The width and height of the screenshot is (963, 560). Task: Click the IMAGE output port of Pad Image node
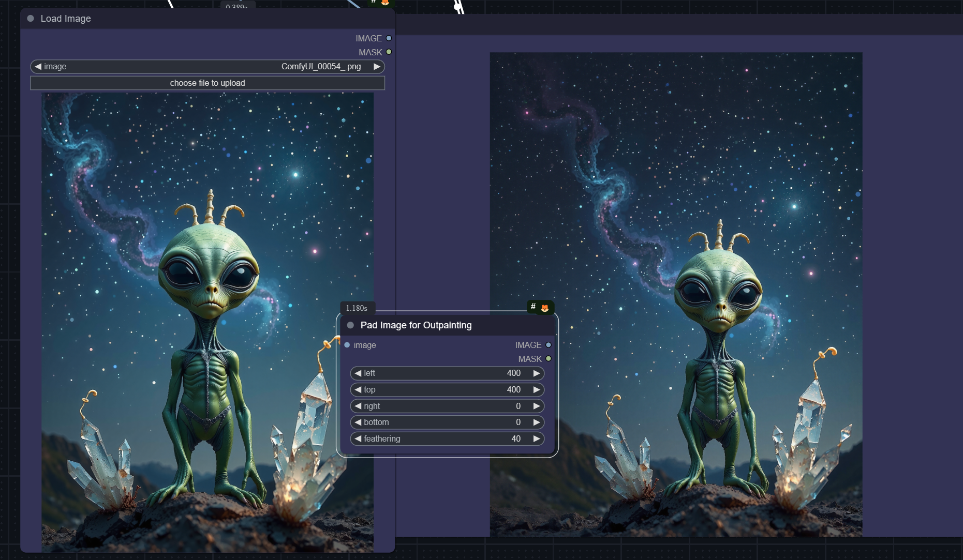pos(549,345)
